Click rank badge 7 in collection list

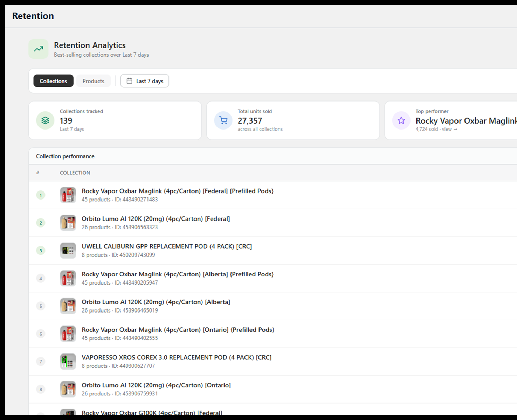coord(41,362)
